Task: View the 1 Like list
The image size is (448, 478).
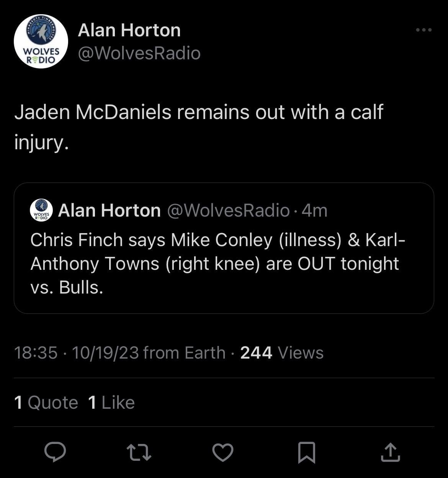Action: [x=111, y=403]
